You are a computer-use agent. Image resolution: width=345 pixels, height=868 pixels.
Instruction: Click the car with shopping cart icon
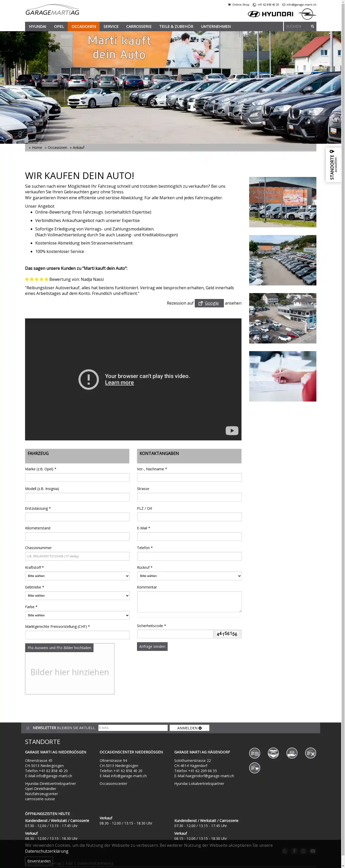click(x=255, y=768)
